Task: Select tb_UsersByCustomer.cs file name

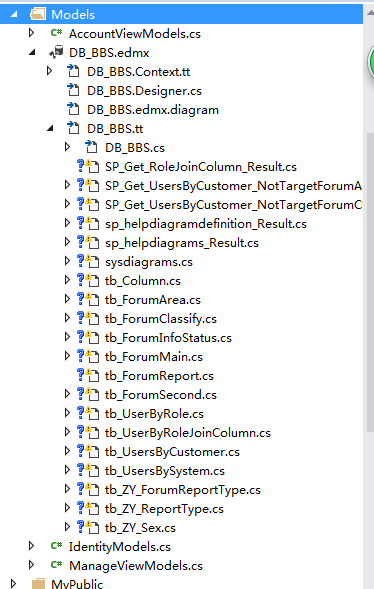Action: tap(172, 452)
